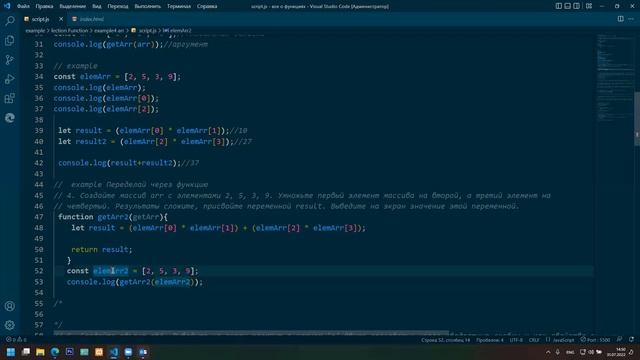
Task: Close the script.js tab
Action: tap(61, 19)
